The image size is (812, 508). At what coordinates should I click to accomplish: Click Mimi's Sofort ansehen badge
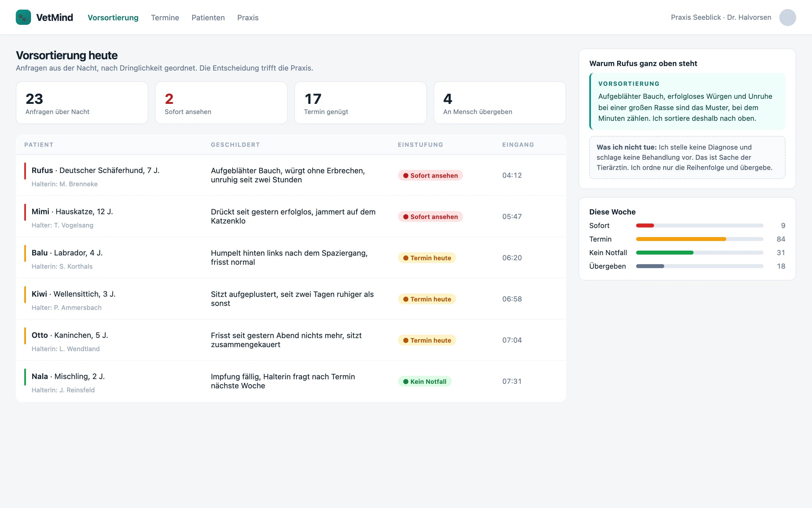coord(430,217)
